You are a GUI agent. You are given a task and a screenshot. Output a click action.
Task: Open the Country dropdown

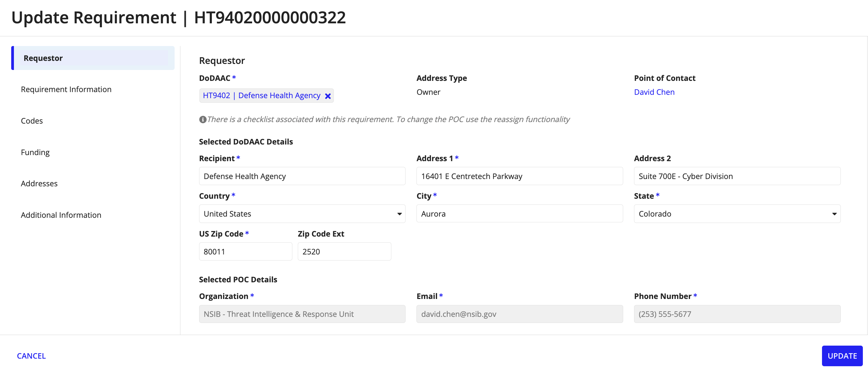point(302,214)
